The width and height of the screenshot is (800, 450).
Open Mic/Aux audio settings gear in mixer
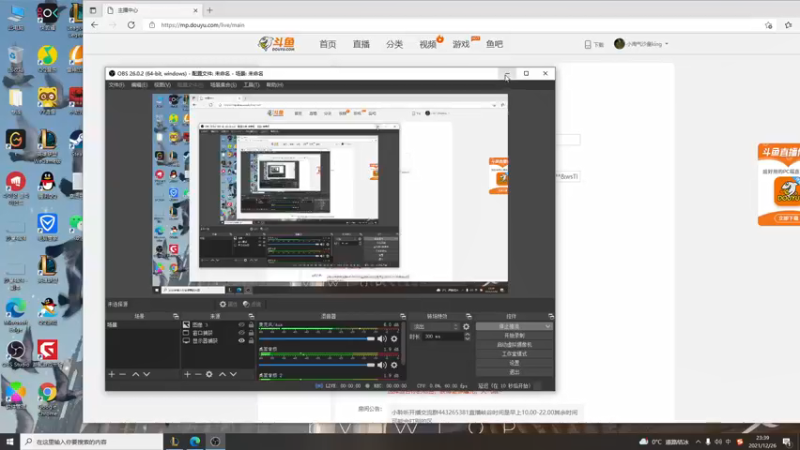coord(394,339)
